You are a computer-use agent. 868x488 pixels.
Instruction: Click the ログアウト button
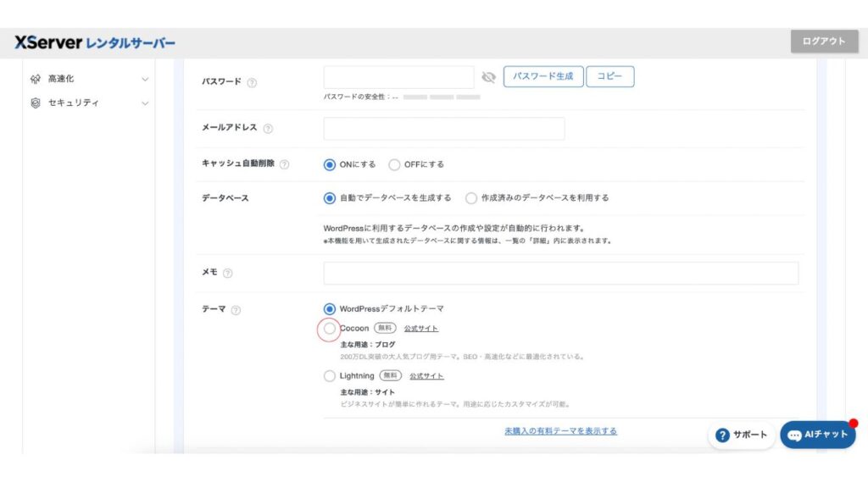point(823,42)
